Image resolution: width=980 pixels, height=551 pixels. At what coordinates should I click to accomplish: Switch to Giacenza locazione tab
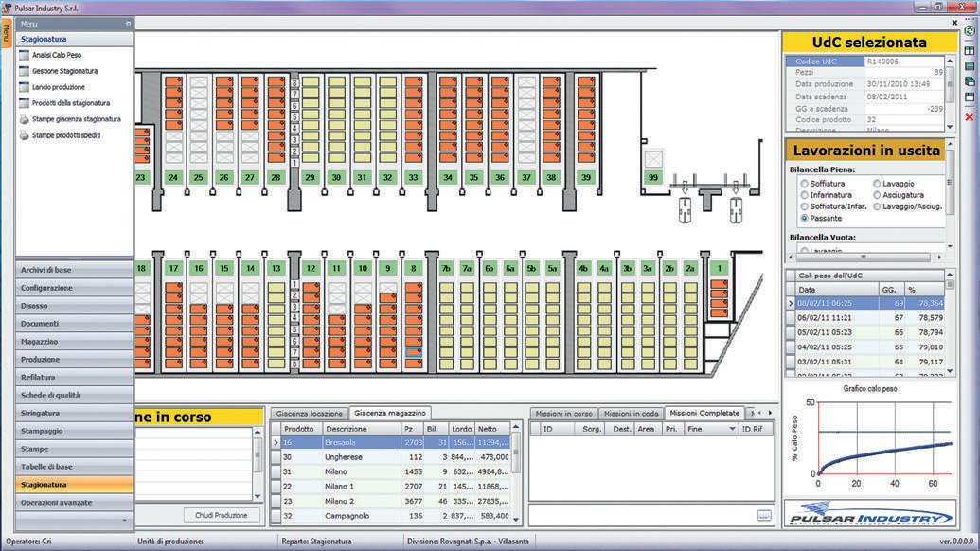point(310,414)
